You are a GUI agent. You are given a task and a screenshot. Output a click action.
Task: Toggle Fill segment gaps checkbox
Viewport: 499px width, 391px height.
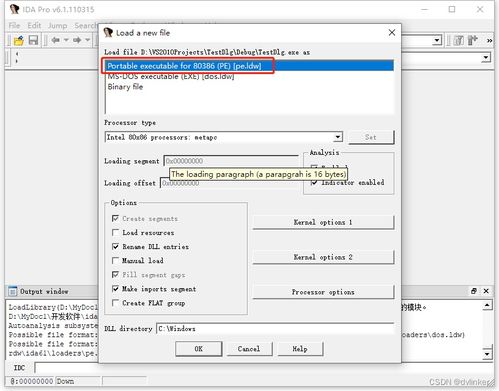coord(115,275)
